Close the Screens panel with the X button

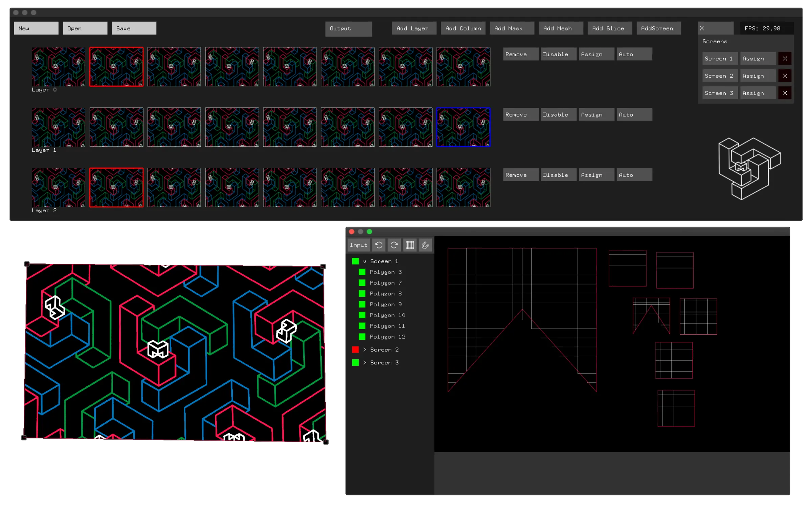point(716,28)
